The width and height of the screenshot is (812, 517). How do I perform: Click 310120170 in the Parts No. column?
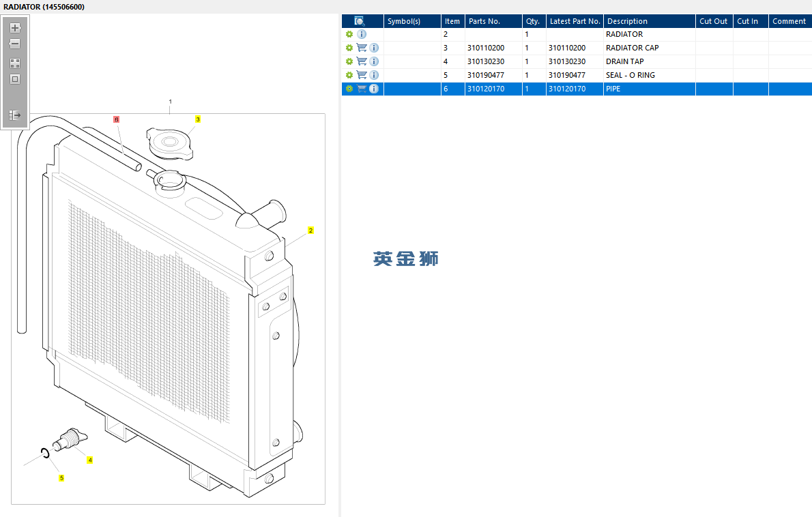(486, 89)
